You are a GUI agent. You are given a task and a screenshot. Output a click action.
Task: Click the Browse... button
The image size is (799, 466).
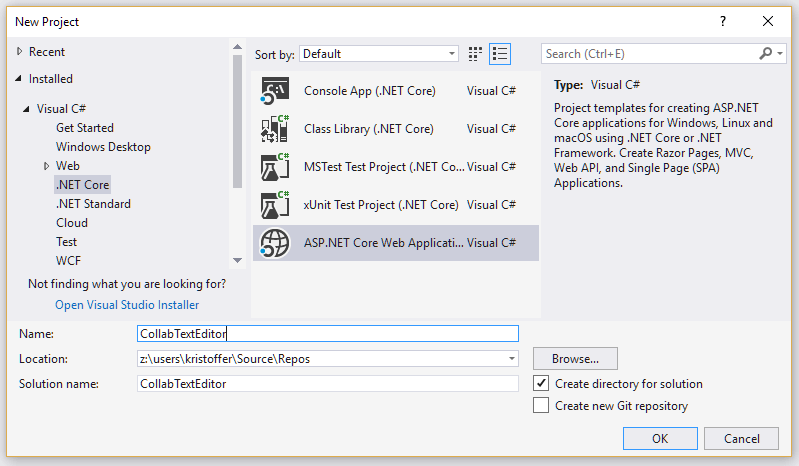(575, 359)
